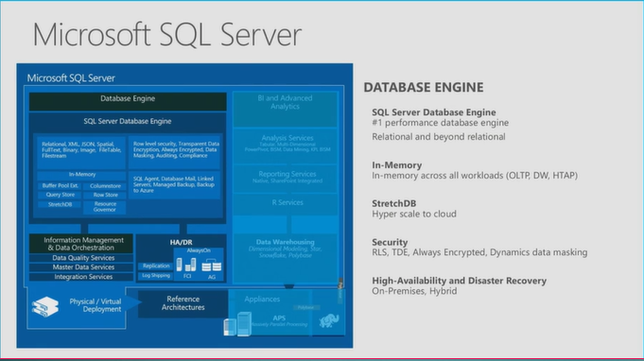Click the Hadoop elephant icon
The image size is (644, 361).
(329, 320)
